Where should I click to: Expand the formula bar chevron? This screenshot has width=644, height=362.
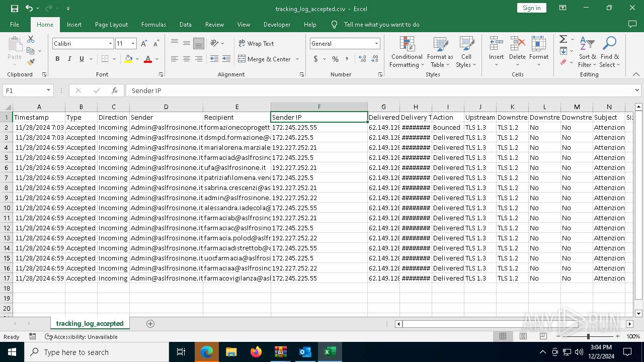637,90
